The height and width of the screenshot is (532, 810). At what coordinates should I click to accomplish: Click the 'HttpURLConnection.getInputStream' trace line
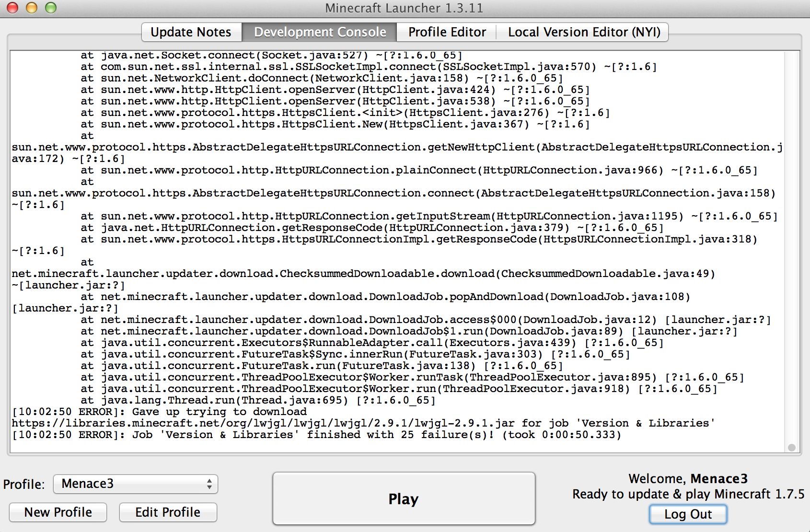[429, 216]
